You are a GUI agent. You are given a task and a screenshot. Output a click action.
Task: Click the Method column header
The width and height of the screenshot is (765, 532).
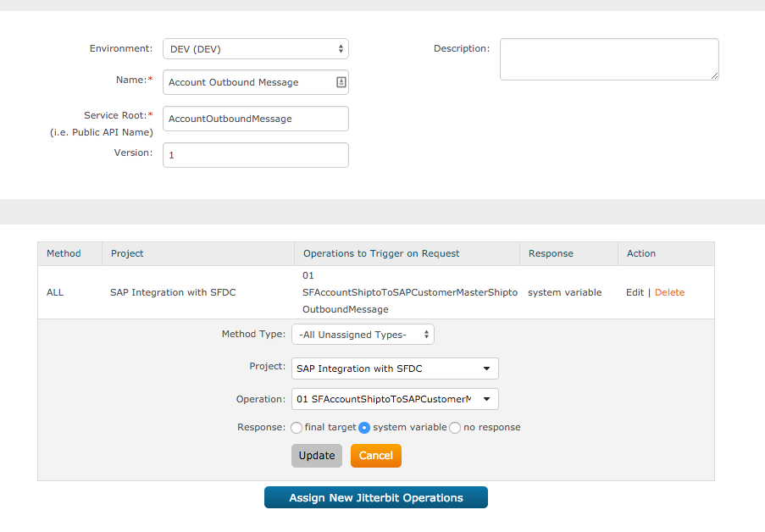tap(64, 253)
